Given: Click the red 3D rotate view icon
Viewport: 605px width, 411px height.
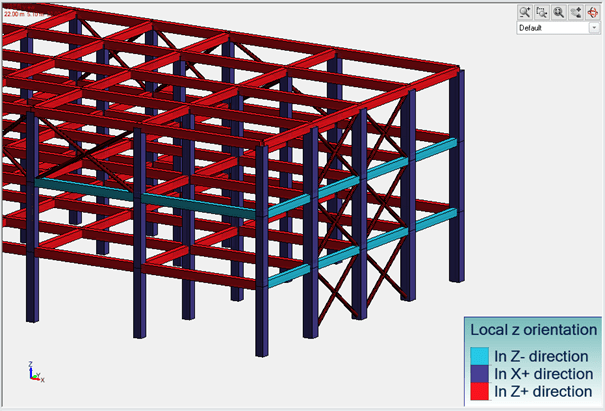Looking at the screenshot, I should pyautogui.click(x=592, y=12).
